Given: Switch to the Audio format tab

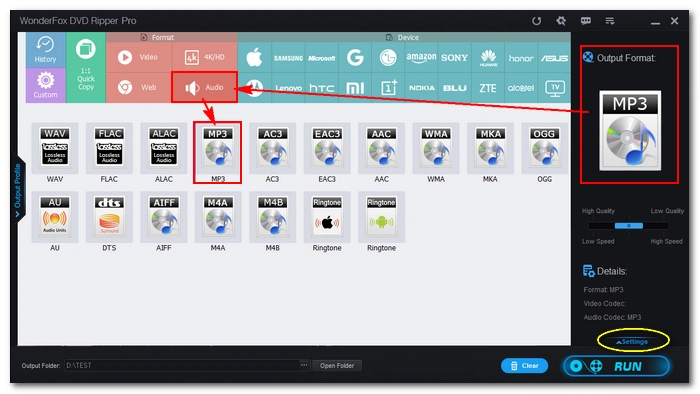Looking at the screenshot, I should click(x=204, y=87).
